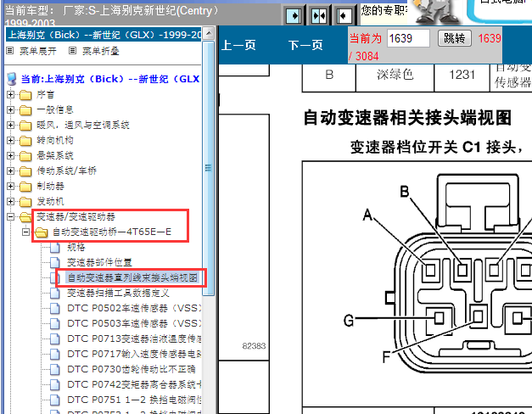This screenshot has height=414, width=532.
Task: Expand the 一般信息 tree node
Action: [10, 110]
